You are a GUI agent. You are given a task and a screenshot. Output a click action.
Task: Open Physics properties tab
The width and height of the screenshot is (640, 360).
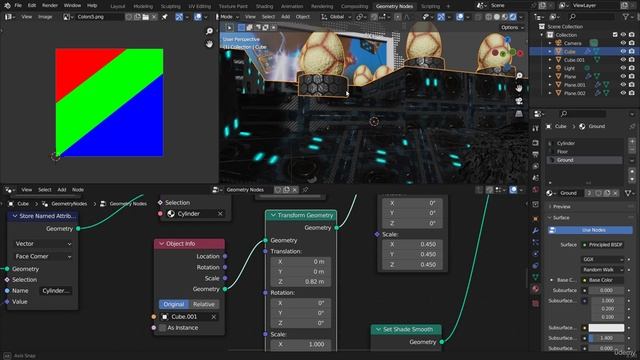536,254
